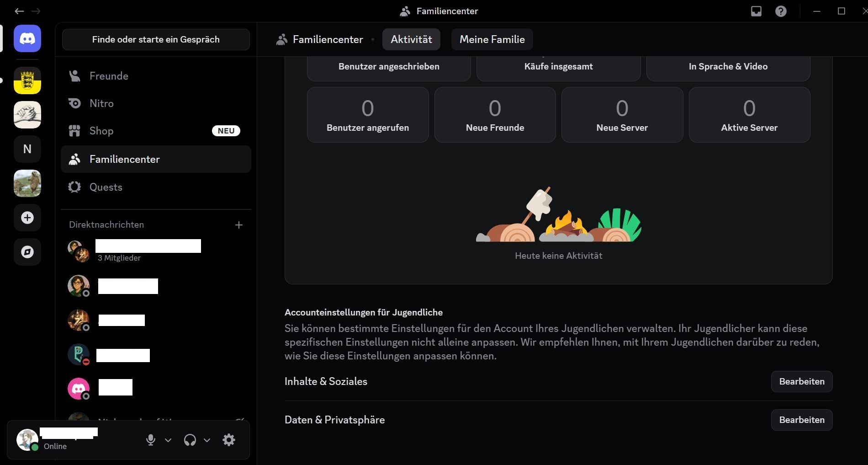Expand microphone input options arrow
Viewport: 868px width, 465px height.
pyautogui.click(x=168, y=440)
